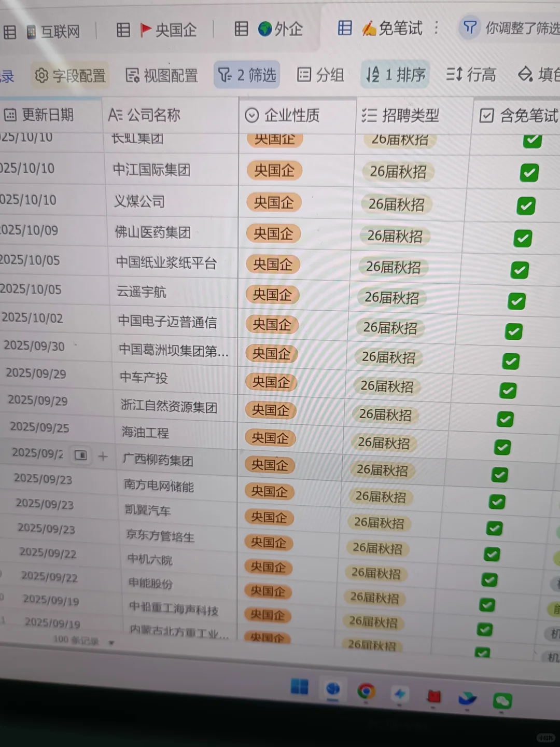Open the blue bird app in taskbar
This screenshot has width=560, height=747.
[467, 698]
